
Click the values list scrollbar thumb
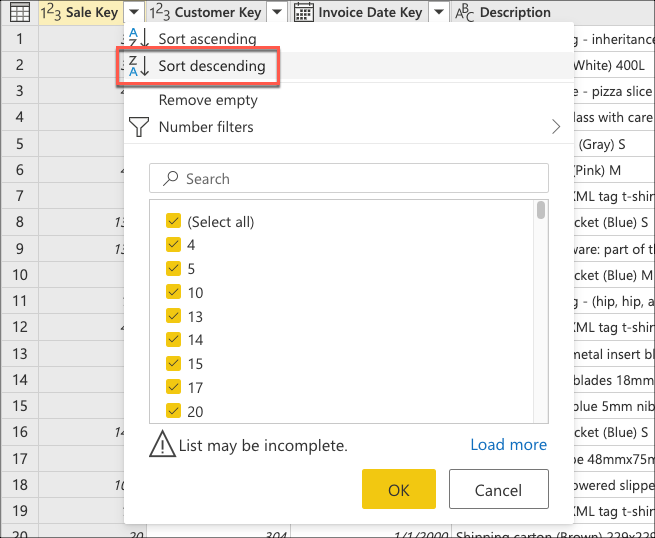(x=541, y=210)
